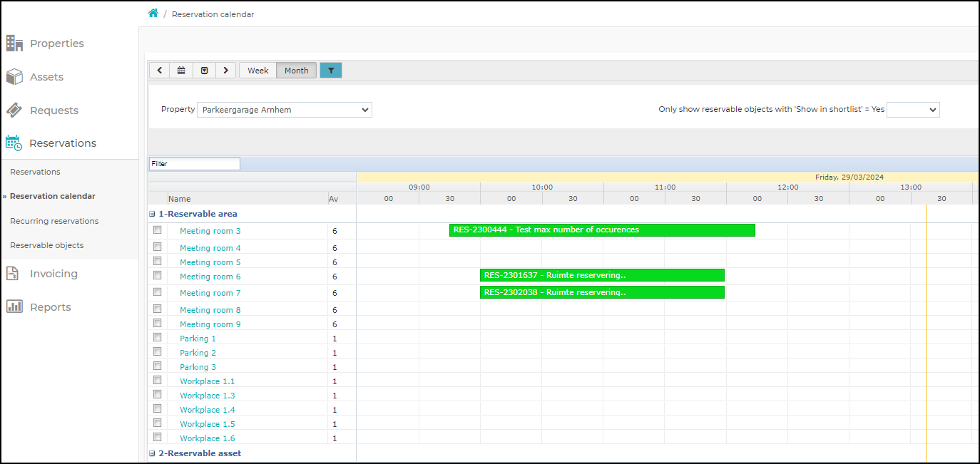
Task: Click the Meeting room 8 link
Action: (x=210, y=310)
